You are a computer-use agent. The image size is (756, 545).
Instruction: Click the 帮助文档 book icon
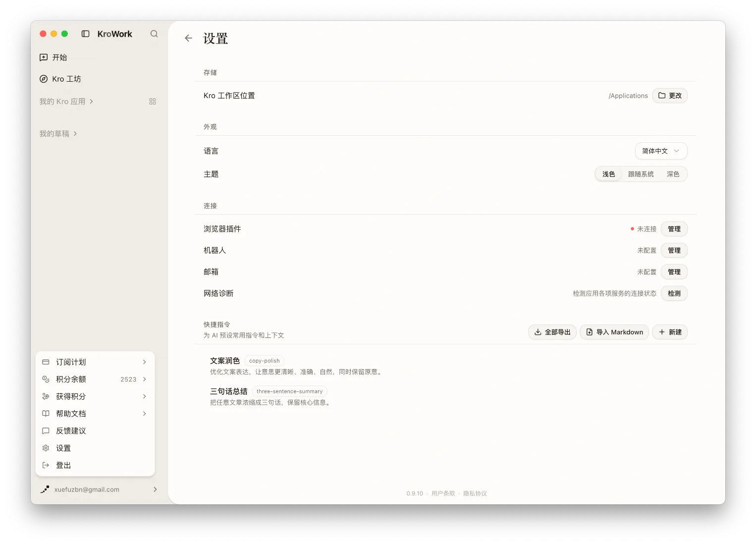click(x=46, y=414)
